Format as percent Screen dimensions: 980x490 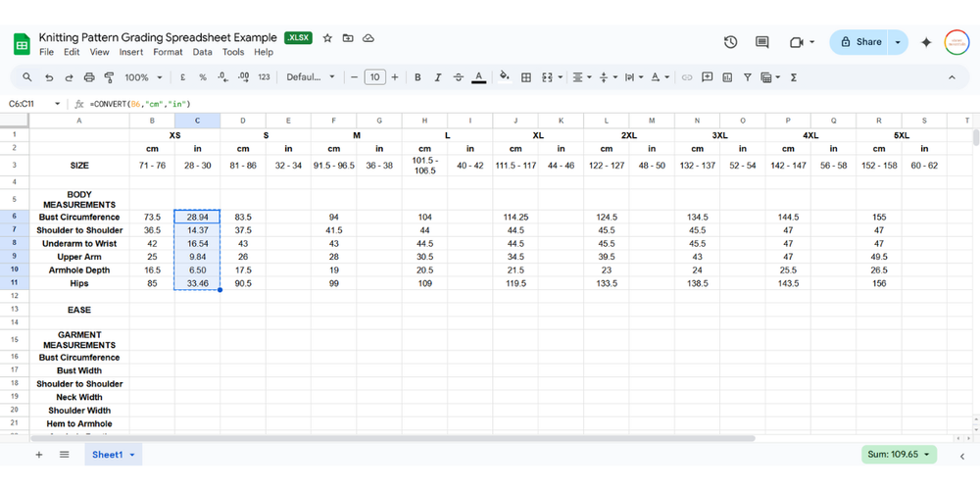203,77
